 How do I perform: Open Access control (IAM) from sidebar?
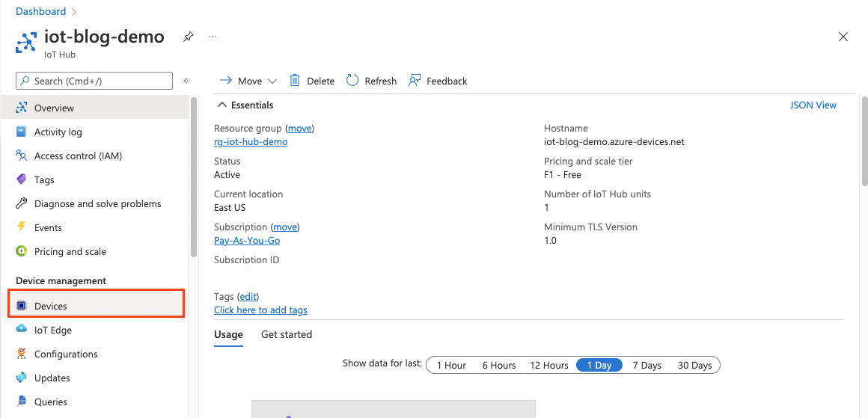tap(78, 156)
